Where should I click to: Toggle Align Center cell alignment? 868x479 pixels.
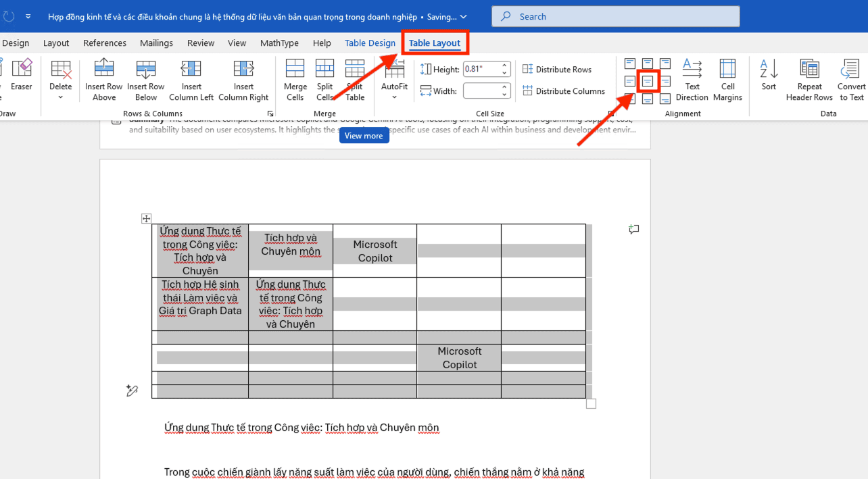[x=648, y=81]
